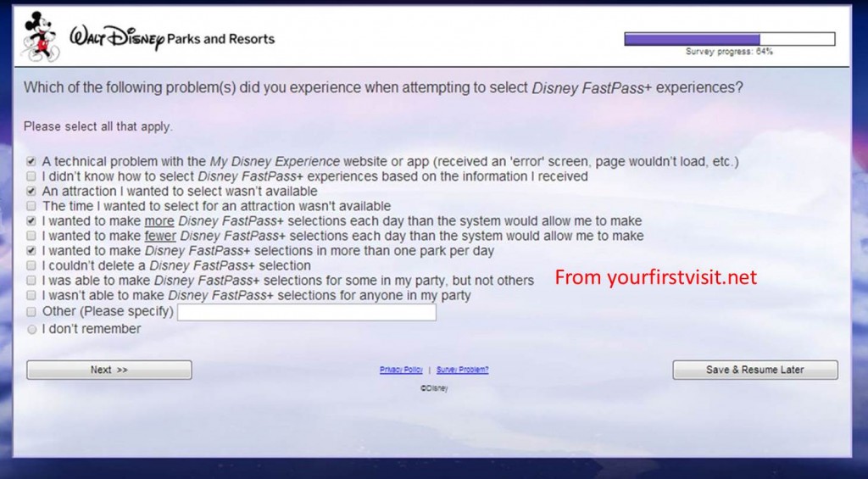868x479 pixels.
Task: Open the Survey Problem? link
Action: coord(462,370)
